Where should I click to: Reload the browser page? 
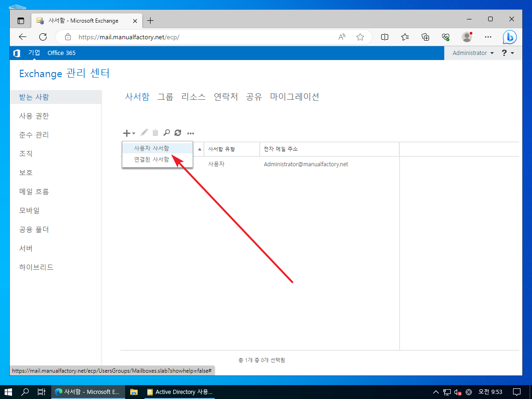pyautogui.click(x=43, y=37)
